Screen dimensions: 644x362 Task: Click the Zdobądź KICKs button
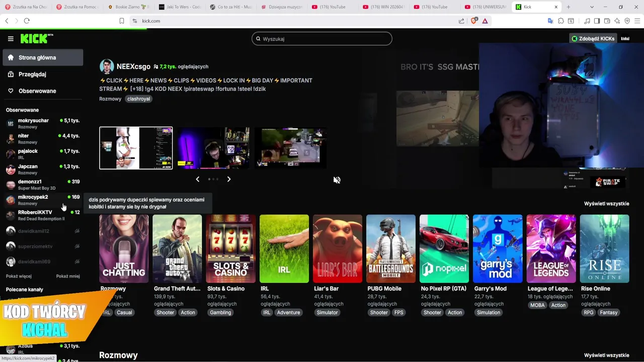pos(593,39)
